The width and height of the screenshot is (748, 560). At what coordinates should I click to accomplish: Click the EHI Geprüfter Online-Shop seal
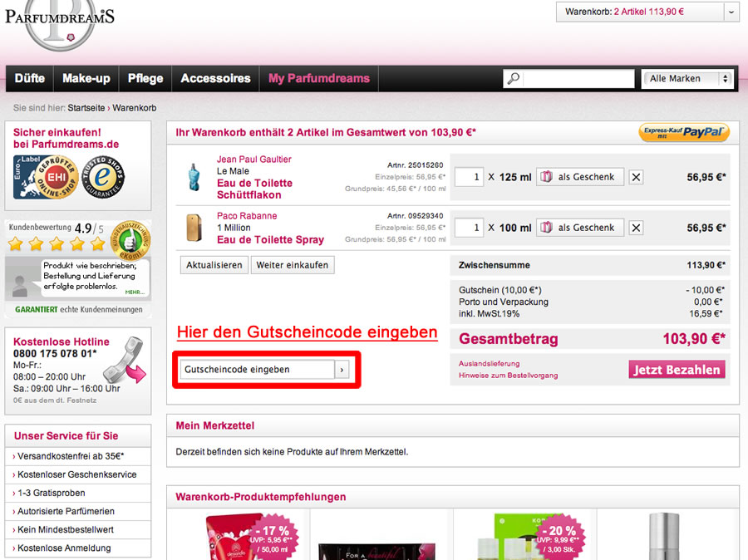[x=46, y=177]
